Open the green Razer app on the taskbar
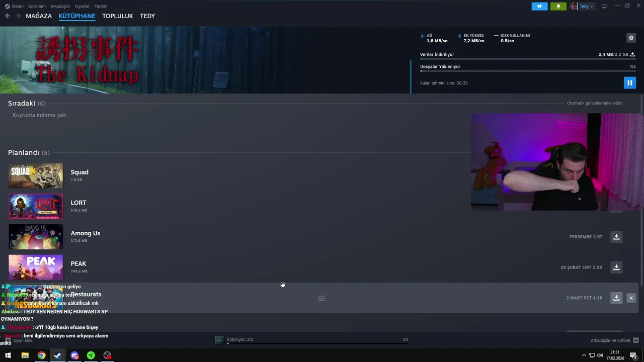The height and width of the screenshot is (362, 644). pos(91,355)
